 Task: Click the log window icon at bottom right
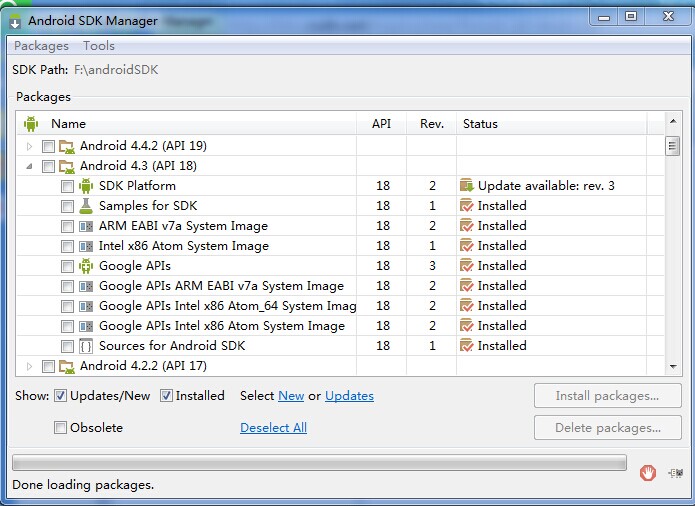point(675,472)
